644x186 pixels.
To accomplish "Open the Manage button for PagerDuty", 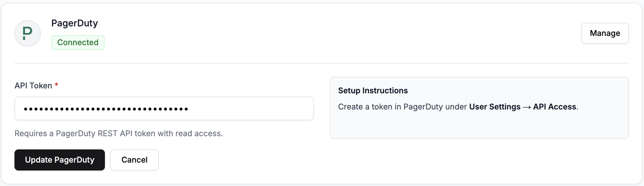I will 605,33.
